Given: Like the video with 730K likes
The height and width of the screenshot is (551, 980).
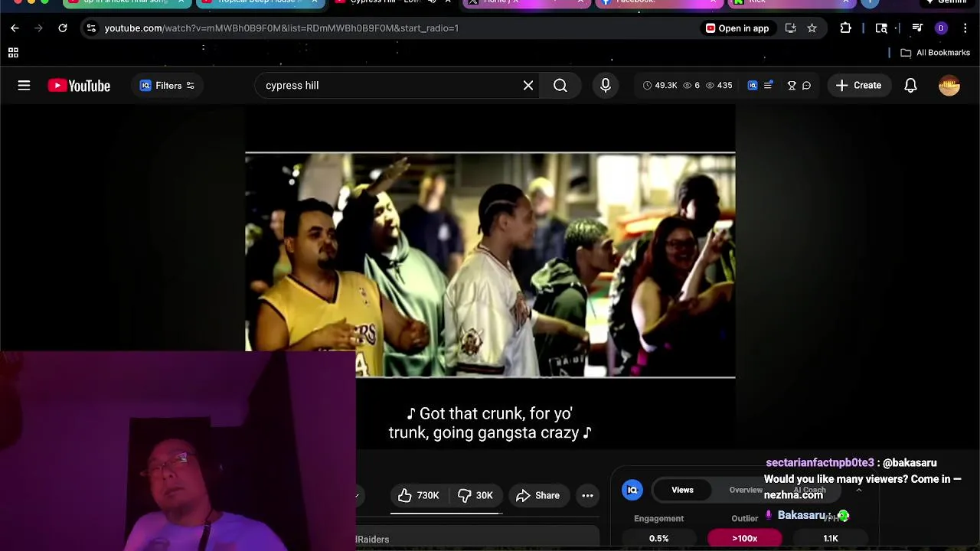Looking at the screenshot, I should pyautogui.click(x=418, y=496).
